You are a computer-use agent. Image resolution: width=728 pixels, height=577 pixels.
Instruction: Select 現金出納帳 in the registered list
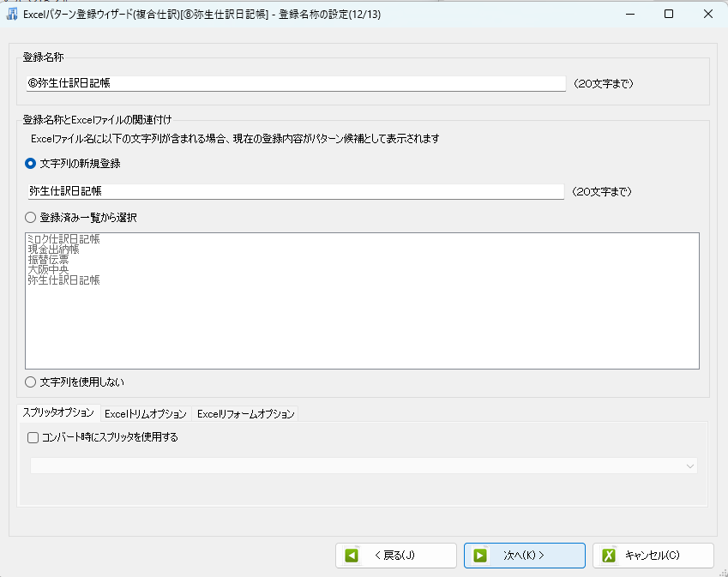pos(53,249)
